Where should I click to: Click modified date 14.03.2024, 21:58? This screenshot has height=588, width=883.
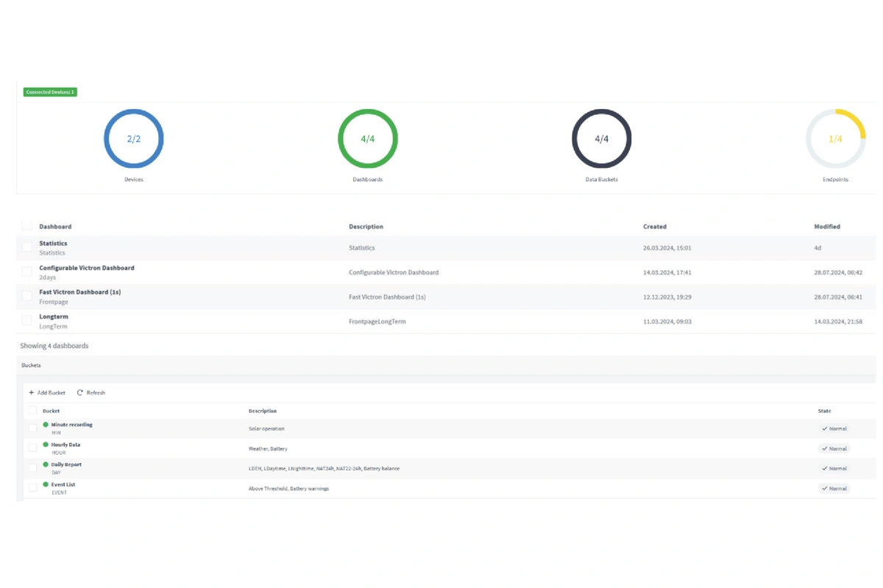(838, 322)
